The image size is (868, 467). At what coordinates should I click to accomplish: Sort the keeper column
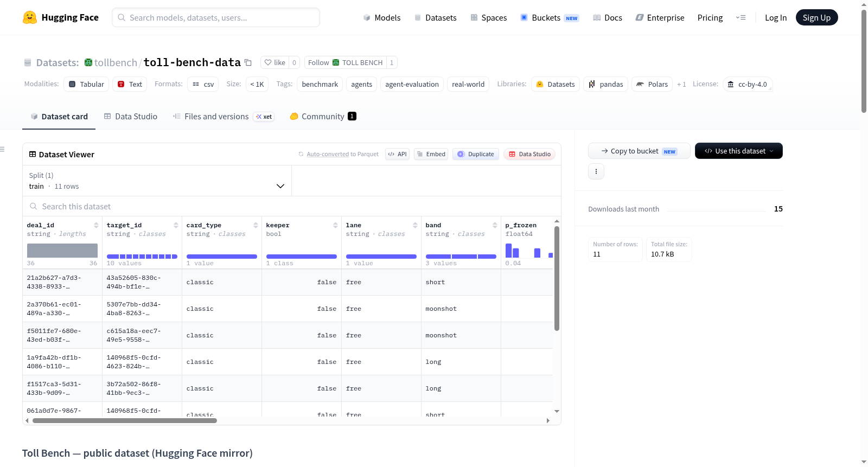(335, 225)
